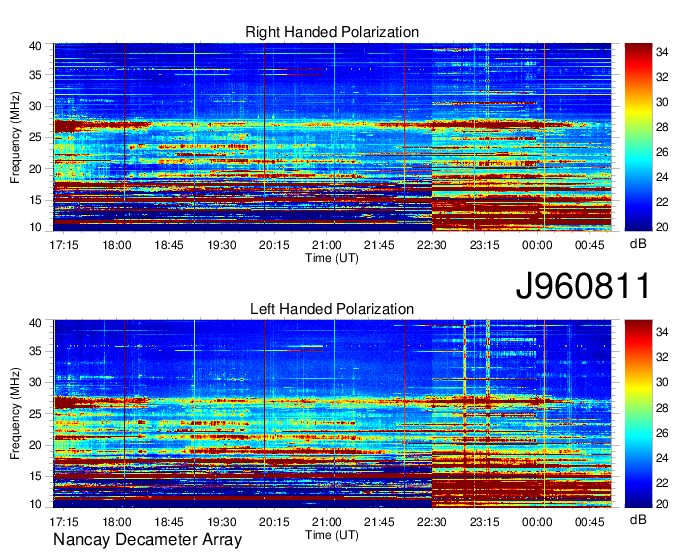
Task: Click the 10 MHz tick of Right Handed plot
Action: tap(35, 227)
